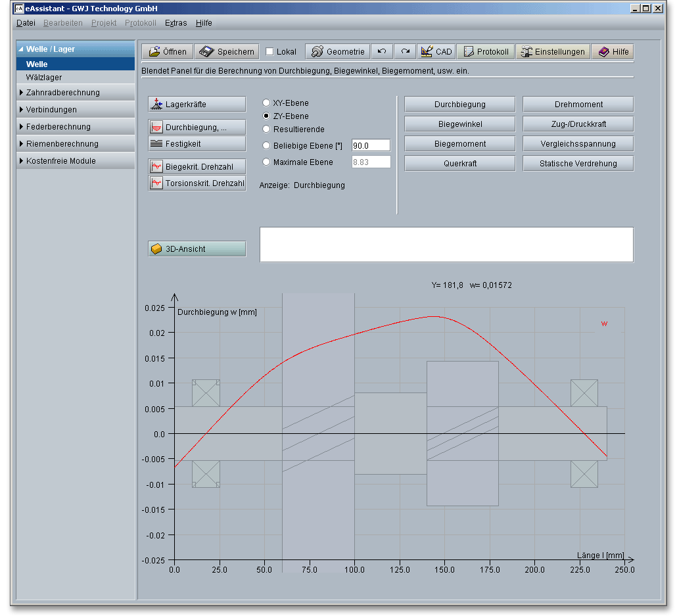Click the redo arrow button
Screen dimensions: 677x616
405,52
